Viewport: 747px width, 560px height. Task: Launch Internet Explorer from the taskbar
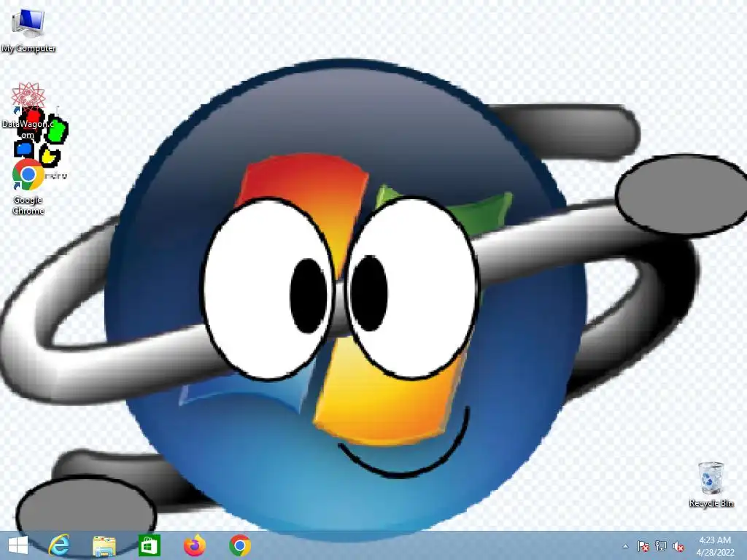tap(59, 545)
